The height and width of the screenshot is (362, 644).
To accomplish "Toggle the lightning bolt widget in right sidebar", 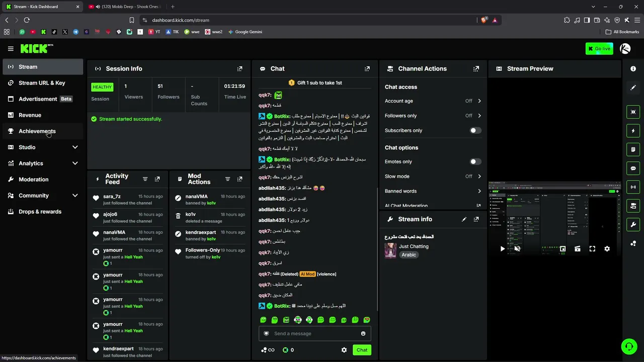I will click(x=633, y=131).
